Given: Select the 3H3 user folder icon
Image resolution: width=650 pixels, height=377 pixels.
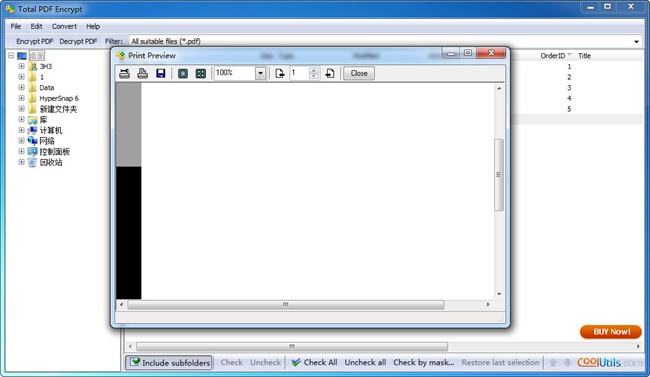Looking at the screenshot, I should tap(32, 66).
